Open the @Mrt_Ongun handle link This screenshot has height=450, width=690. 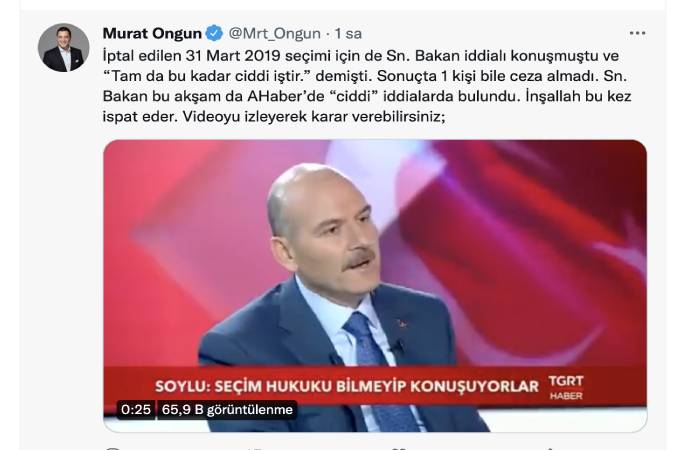click(x=275, y=33)
